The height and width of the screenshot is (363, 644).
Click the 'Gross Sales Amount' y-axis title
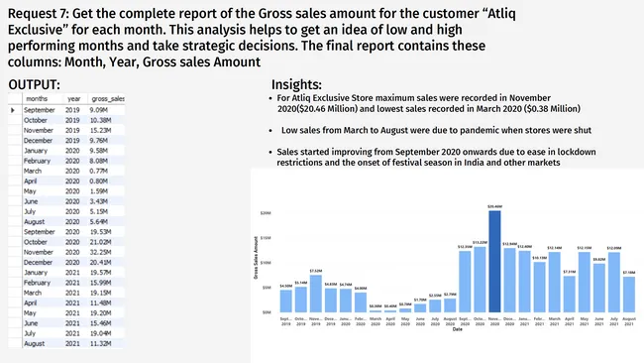click(x=256, y=258)
